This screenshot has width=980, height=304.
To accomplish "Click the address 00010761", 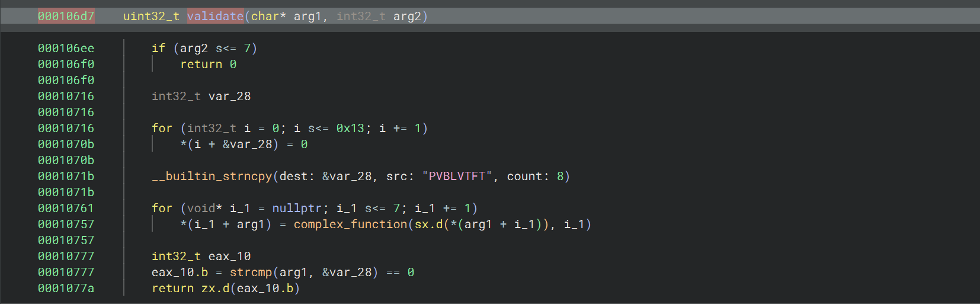I will tap(66, 208).
